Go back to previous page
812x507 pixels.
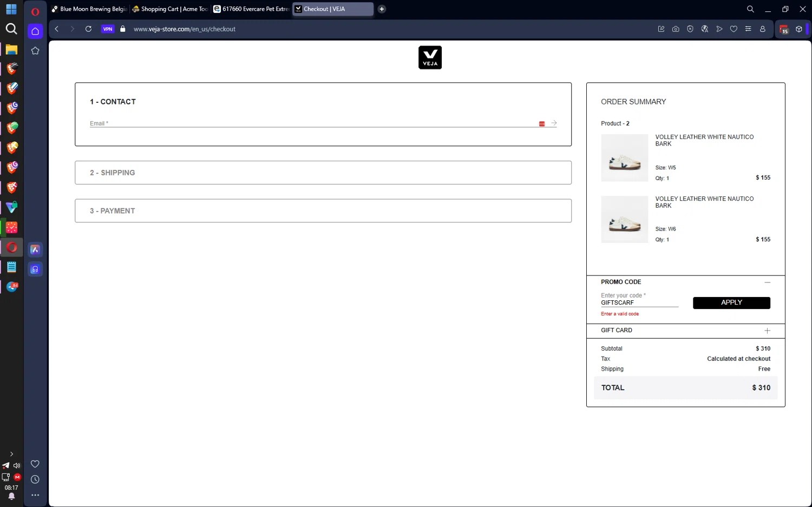[x=57, y=29]
